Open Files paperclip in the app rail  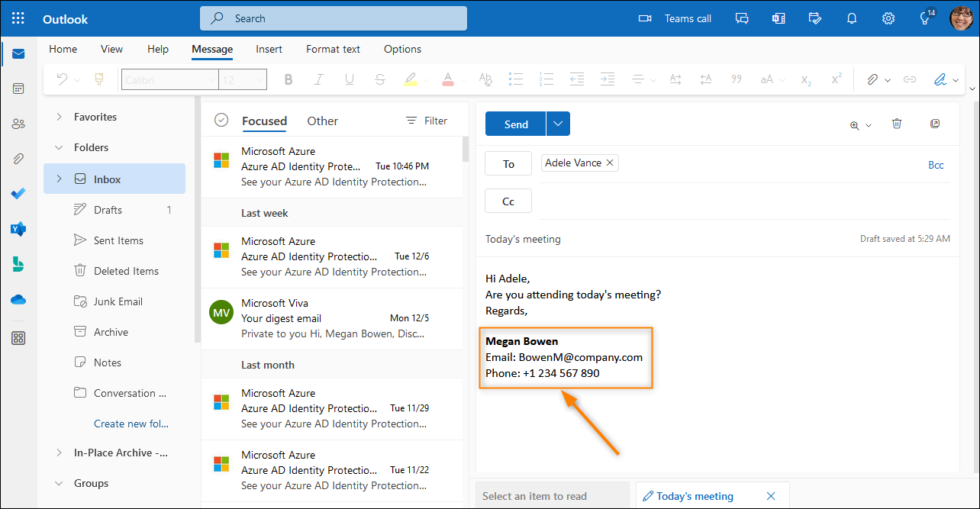coord(18,159)
